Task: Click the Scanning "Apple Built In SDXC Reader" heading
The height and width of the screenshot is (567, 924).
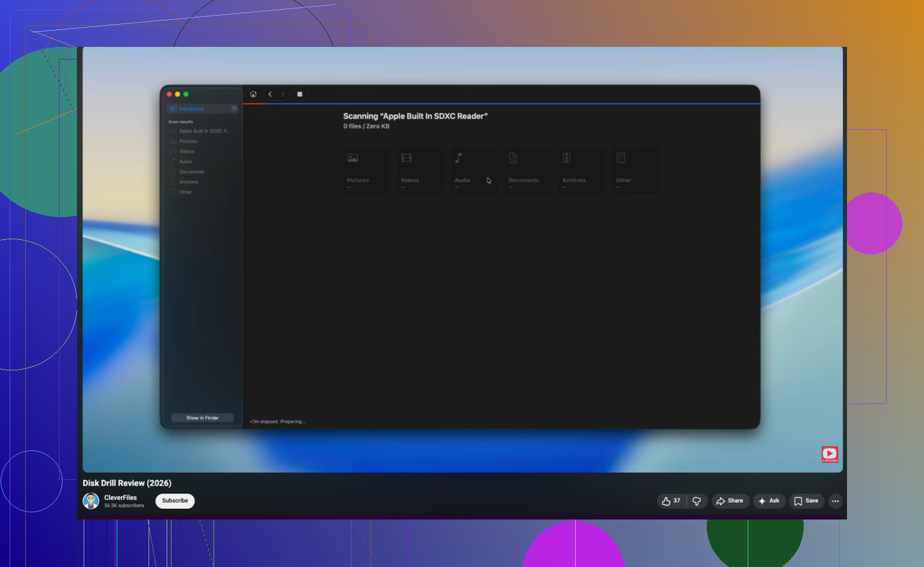Action: [x=415, y=116]
